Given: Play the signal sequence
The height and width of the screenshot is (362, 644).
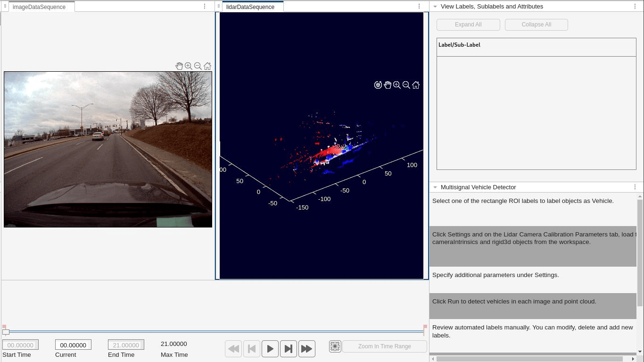Looking at the screenshot, I should click(270, 349).
